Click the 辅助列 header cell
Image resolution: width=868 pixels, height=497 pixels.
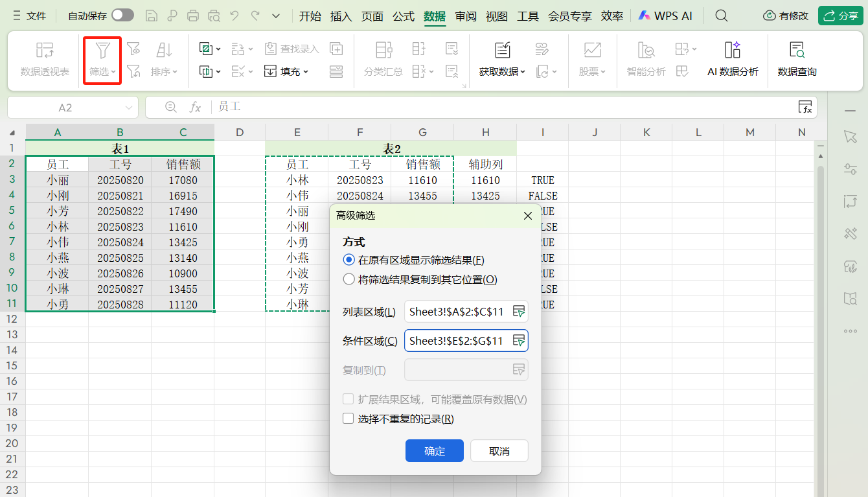[x=485, y=165]
